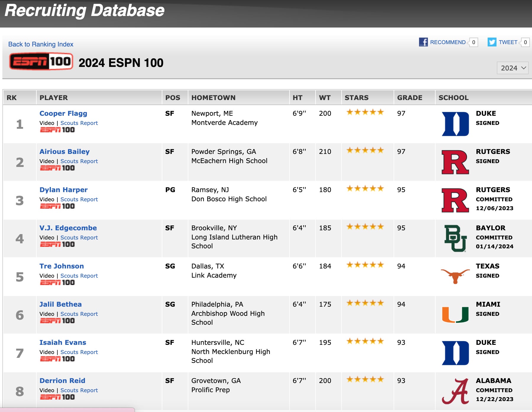Viewport: 532px width, 412px height.
Task: Click the ESPN 100 badge under Dylan Harper
Action: 57,206
